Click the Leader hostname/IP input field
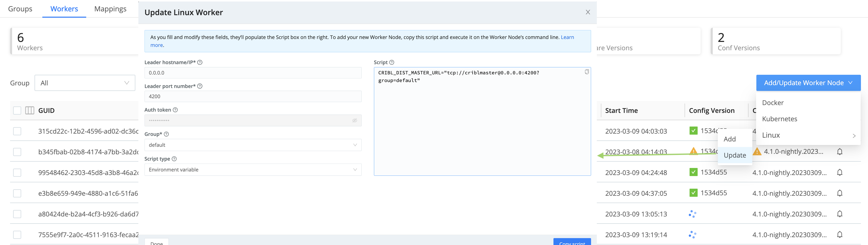 pos(253,73)
